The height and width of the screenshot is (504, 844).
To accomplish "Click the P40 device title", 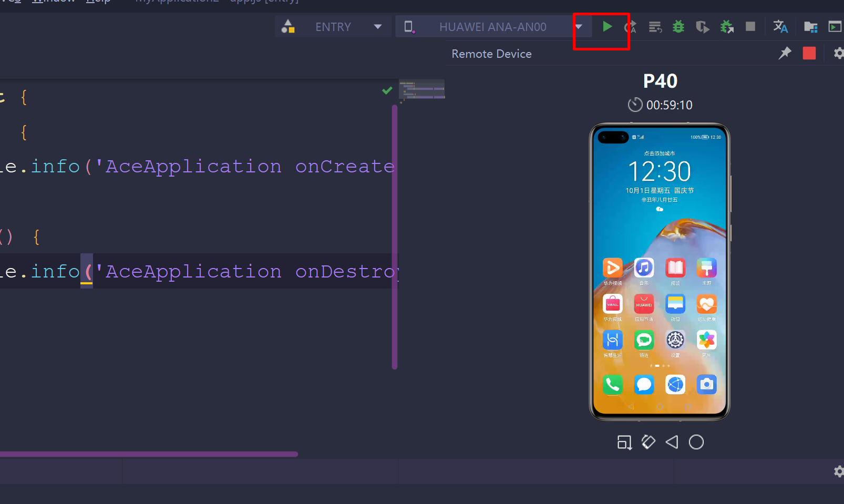I will click(x=660, y=81).
